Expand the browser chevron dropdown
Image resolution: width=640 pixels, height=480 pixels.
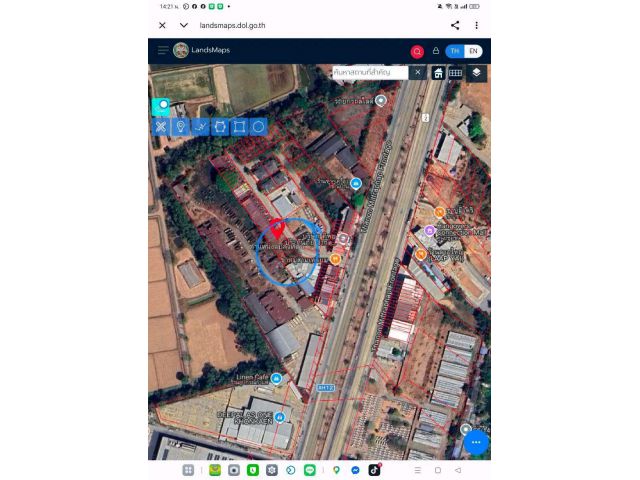tap(184, 25)
